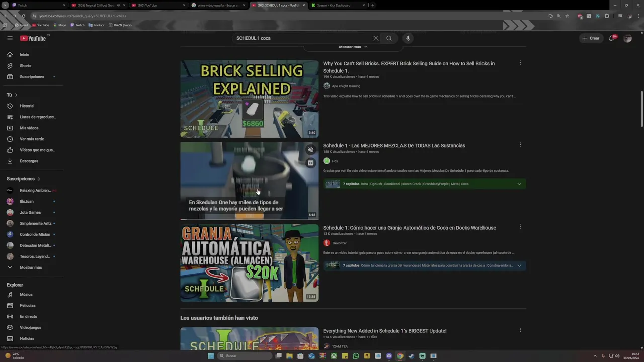Open options for Las MEJORES MEZCLAS video
The width and height of the screenshot is (644, 362).
(x=521, y=145)
